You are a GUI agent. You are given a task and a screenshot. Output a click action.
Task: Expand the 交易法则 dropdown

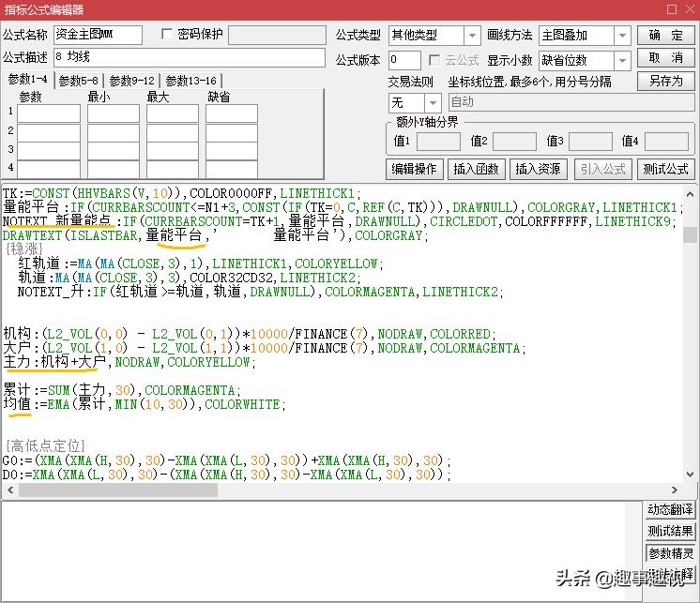[433, 102]
